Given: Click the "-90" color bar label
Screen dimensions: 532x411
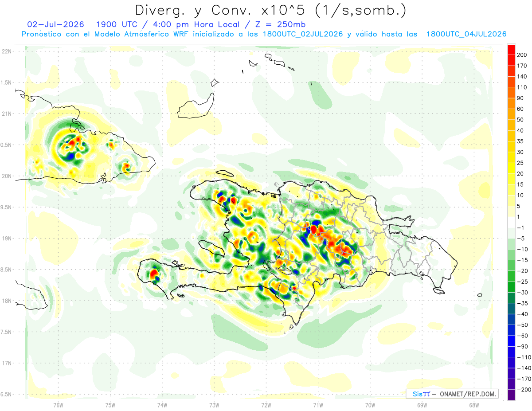Looking at the screenshot, I should point(524,346).
